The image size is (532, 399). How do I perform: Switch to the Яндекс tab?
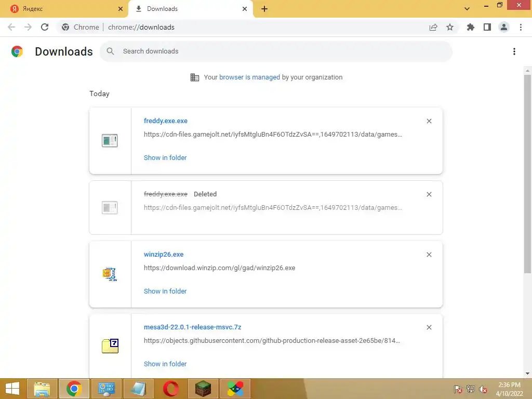coord(64,9)
